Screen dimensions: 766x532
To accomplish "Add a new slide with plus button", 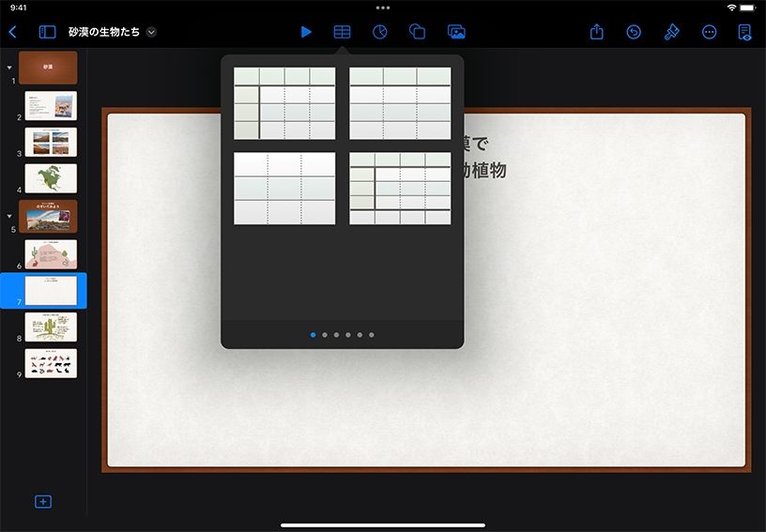I will pos(43,502).
